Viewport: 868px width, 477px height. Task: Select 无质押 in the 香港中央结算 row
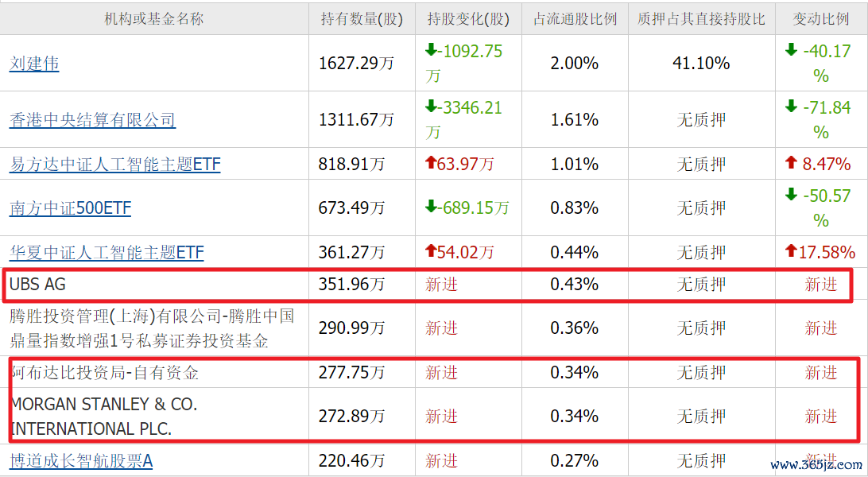[x=701, y=119]
